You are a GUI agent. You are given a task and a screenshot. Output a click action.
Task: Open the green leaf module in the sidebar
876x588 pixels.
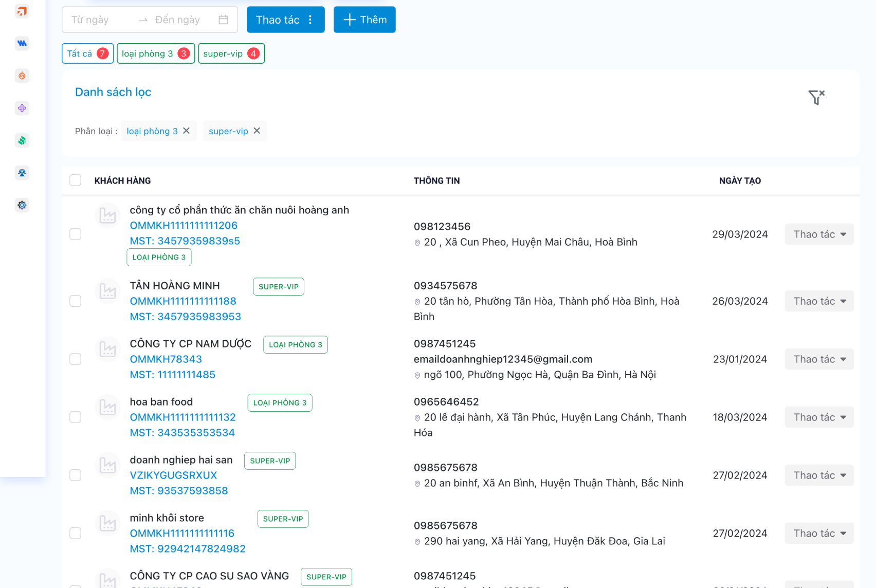[x=22, y=140]
